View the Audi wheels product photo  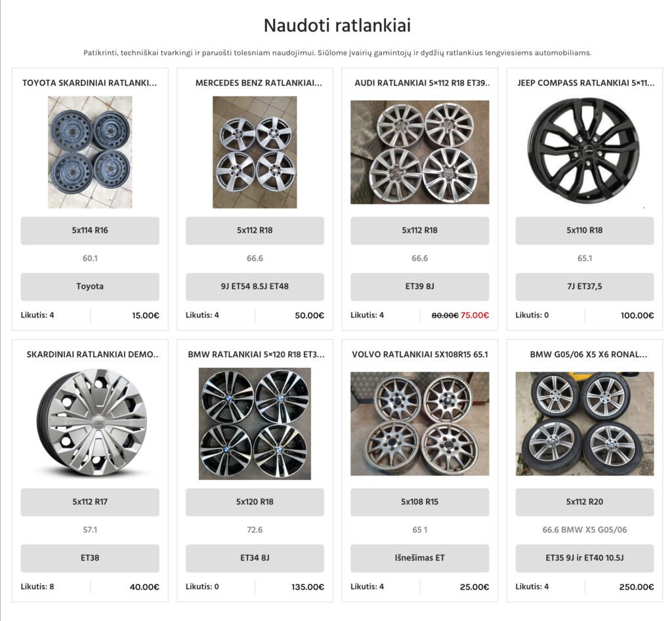pos(419,152)
